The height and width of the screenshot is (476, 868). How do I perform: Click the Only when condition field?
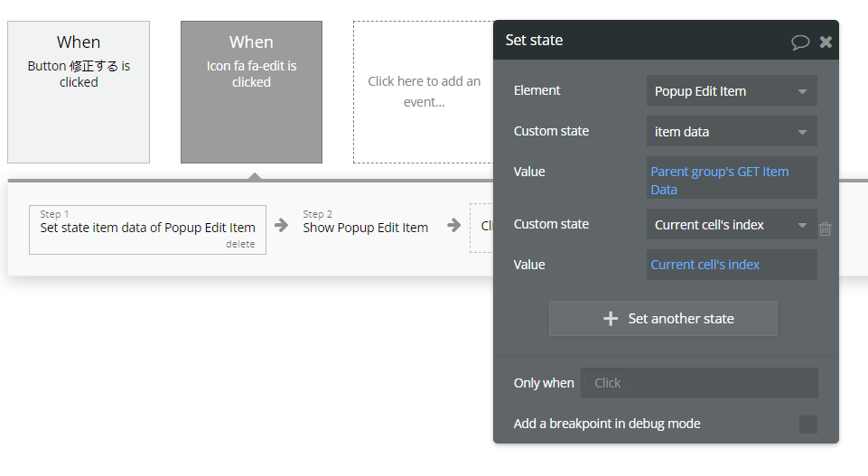tap(699, 383)
